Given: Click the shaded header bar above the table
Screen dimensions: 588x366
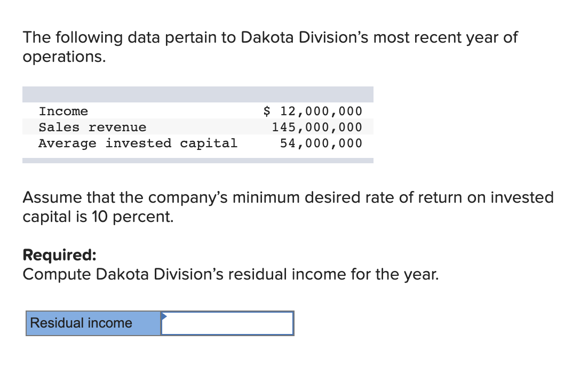Looking at the screenshot, I should pyautogui.click(x=197, y=94).
